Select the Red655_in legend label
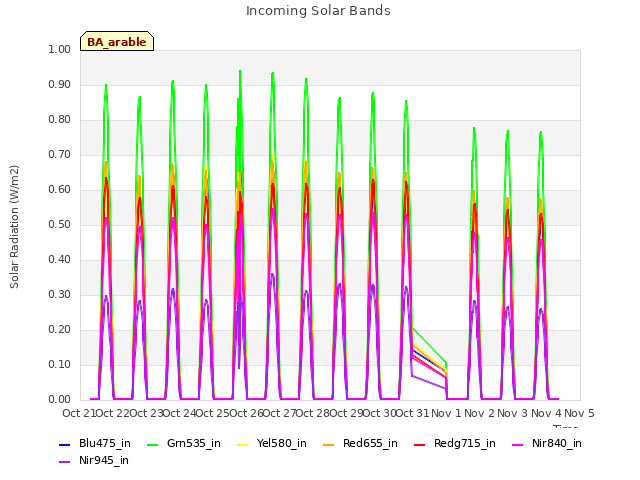 coord(370,443)
